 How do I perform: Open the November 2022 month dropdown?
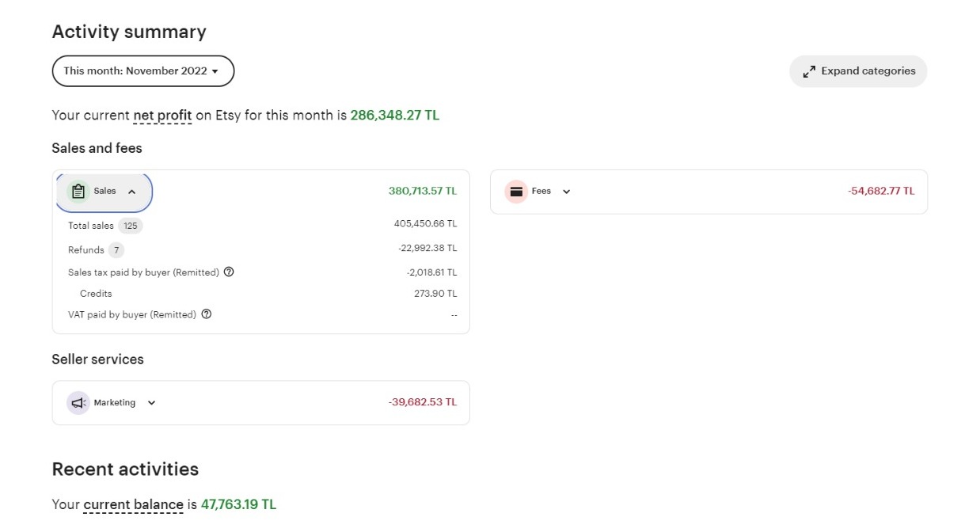point(143,71)
